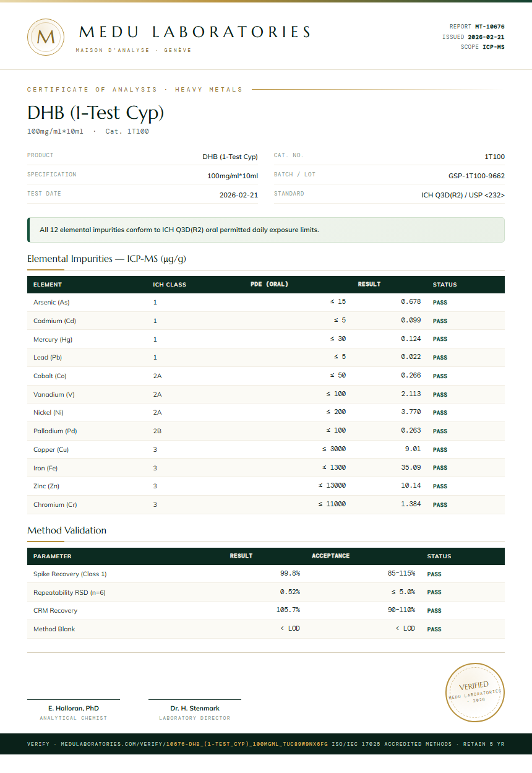Click the Cobalt (Co) row label
The height and width of the screenshot is (773, 532).
(x=50, y=376)
